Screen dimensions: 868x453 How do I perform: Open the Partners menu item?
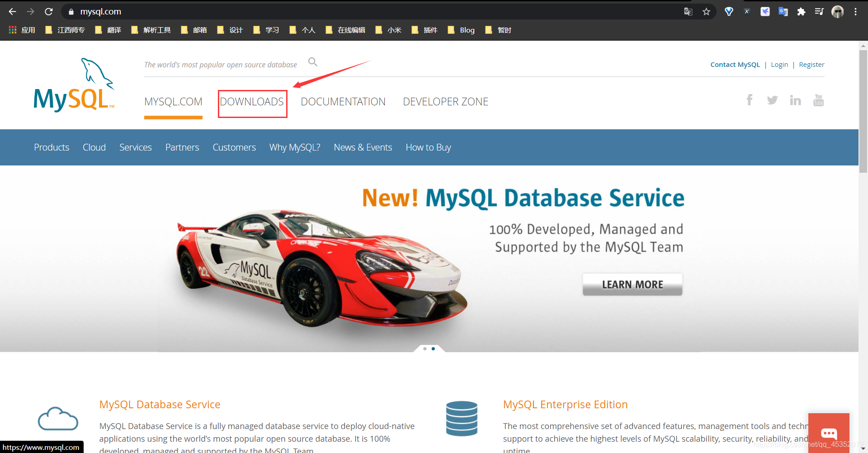(182, 147)
